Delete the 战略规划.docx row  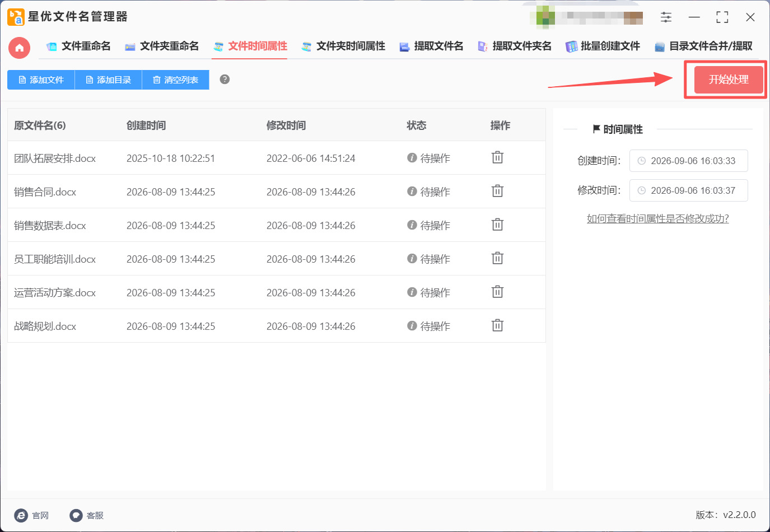pyautogui.click(x=497, y=325)
